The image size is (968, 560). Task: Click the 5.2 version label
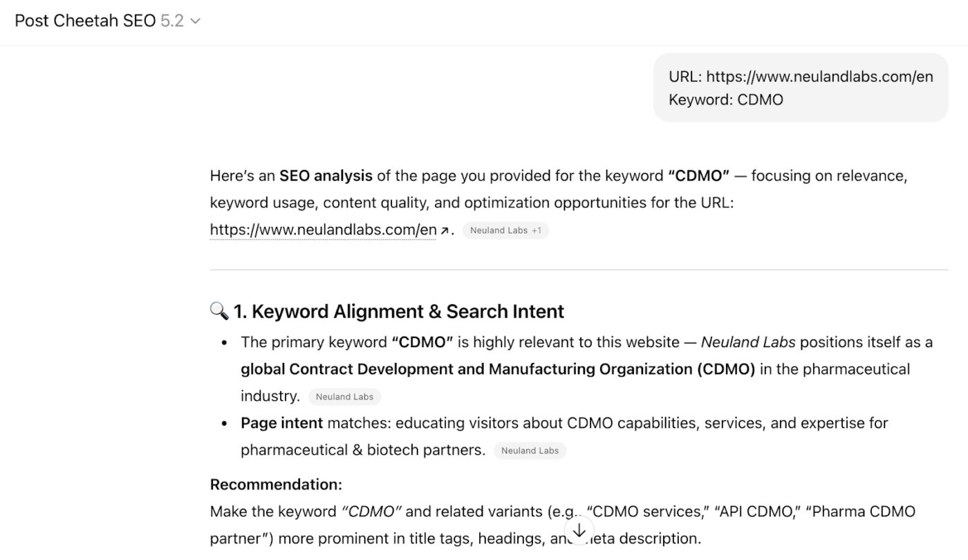[x=172, y=21]
